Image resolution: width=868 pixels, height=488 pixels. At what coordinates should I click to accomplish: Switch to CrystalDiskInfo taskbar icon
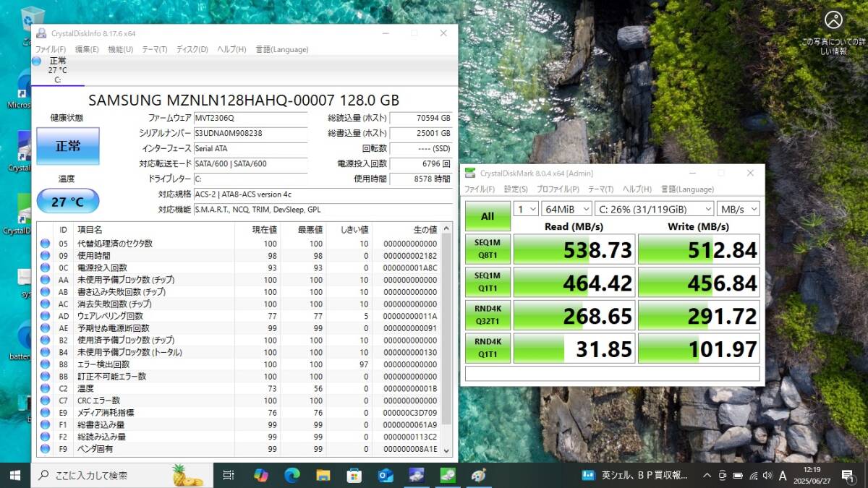click(x=417, y=475)
